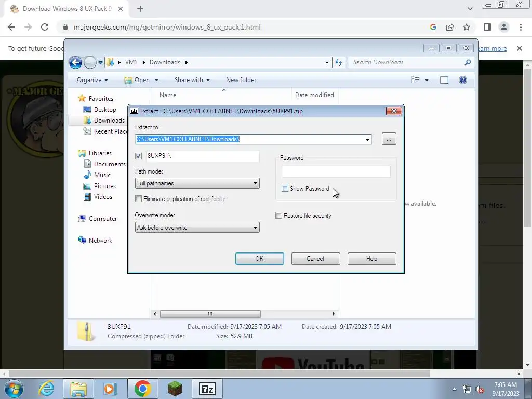
Task: Open a new Chrome tab
Action: pyautogui.click(x=140, y=9)
